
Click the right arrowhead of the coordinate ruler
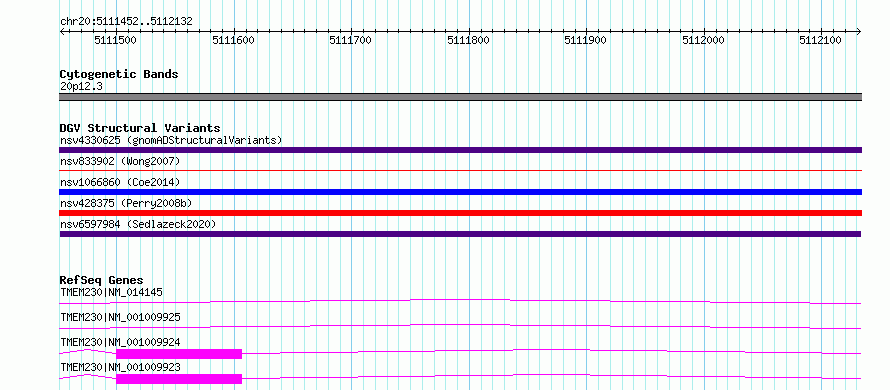859,31
